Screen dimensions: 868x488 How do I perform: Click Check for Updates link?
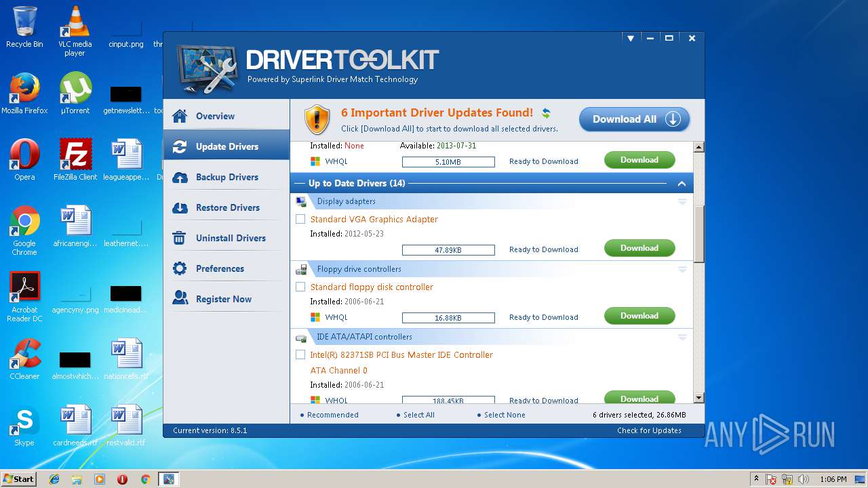[x=649, y=430]
